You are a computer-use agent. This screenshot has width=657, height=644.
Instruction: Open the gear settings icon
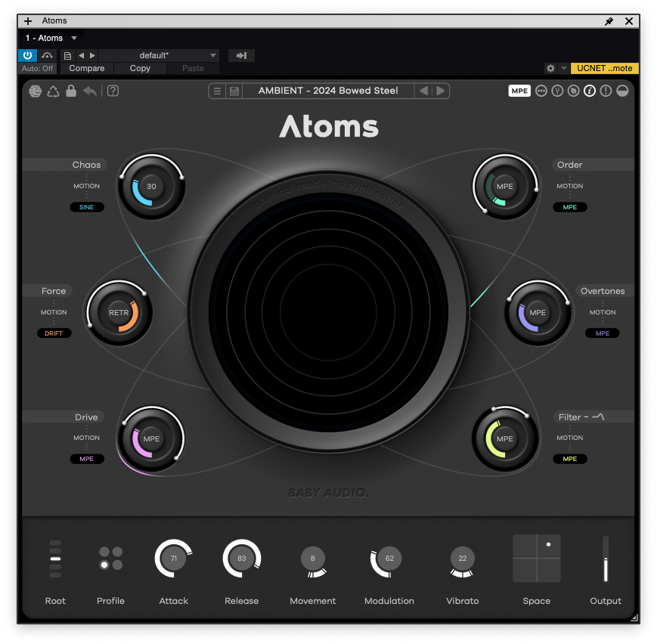[x=550, y=68]
